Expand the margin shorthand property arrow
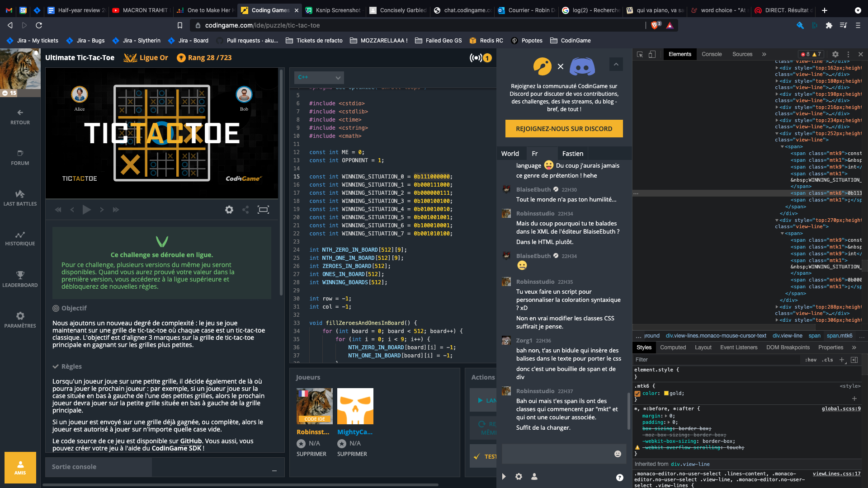The image size is (868, 488). pos(666,416)
